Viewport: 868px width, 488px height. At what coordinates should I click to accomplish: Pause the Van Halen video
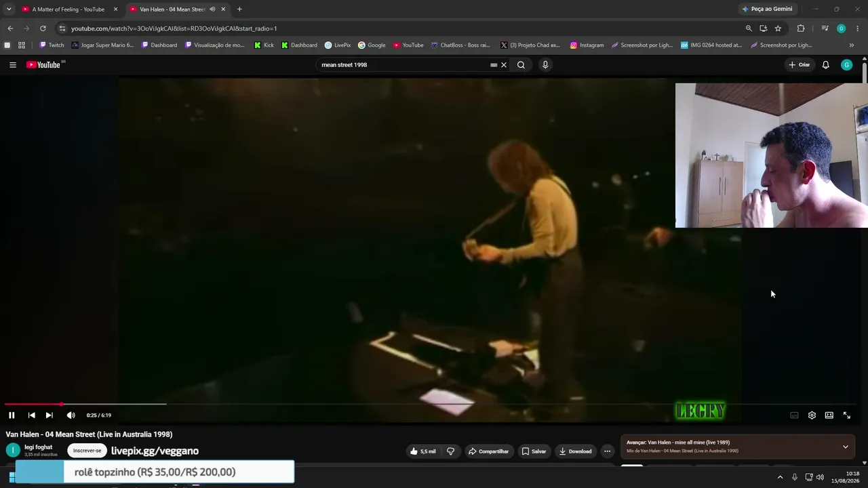click(12, 415)
